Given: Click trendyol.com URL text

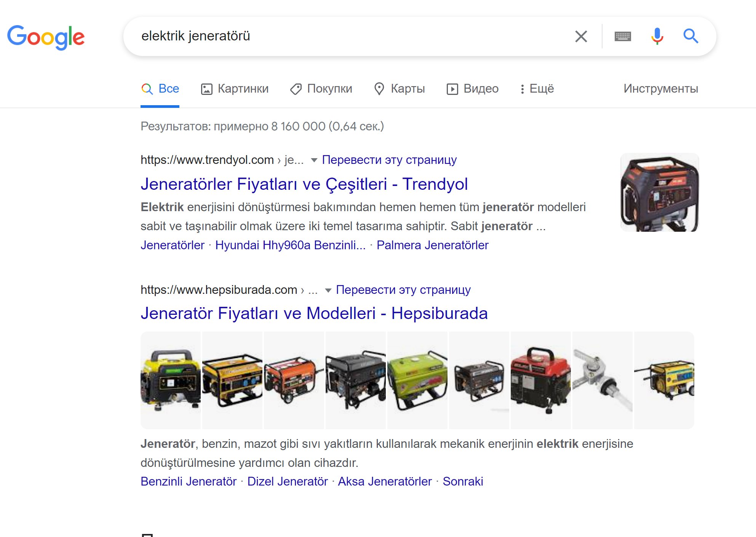Looking at the screenshot, I should (207, 160).
